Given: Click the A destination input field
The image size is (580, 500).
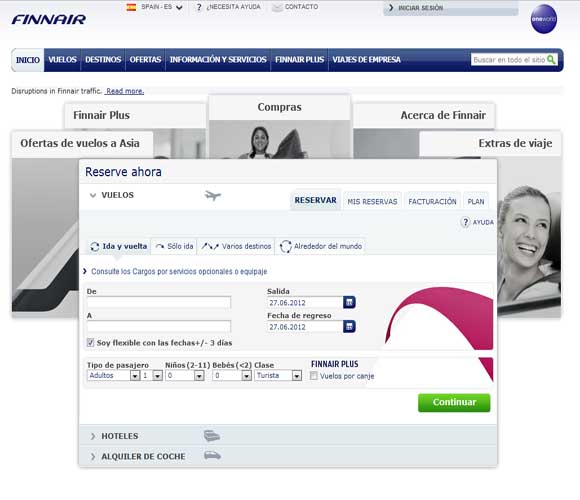Looking at the screenshot, I should point(159,326).
